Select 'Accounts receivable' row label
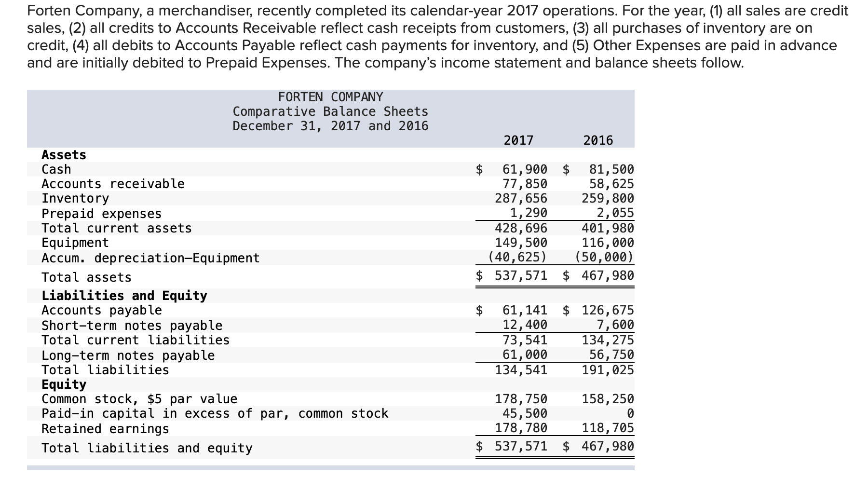The image size is (868, 491). coord(113,184)
